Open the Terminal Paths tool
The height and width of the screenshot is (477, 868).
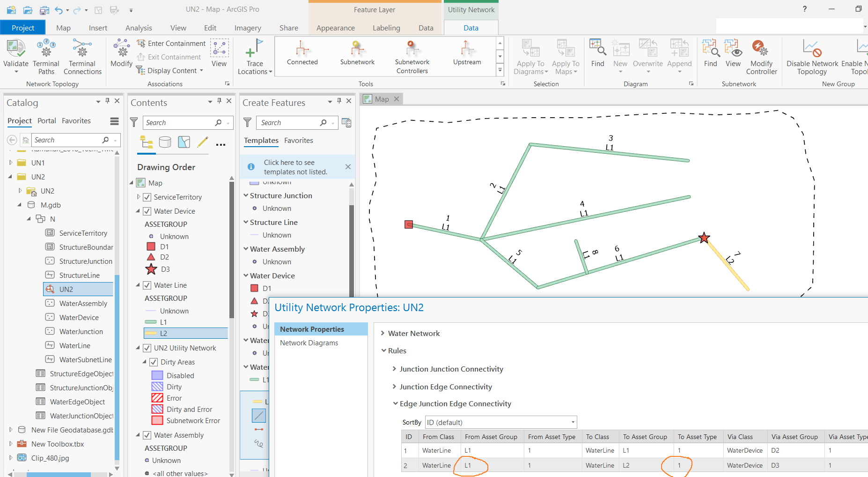tap(46, 56)
